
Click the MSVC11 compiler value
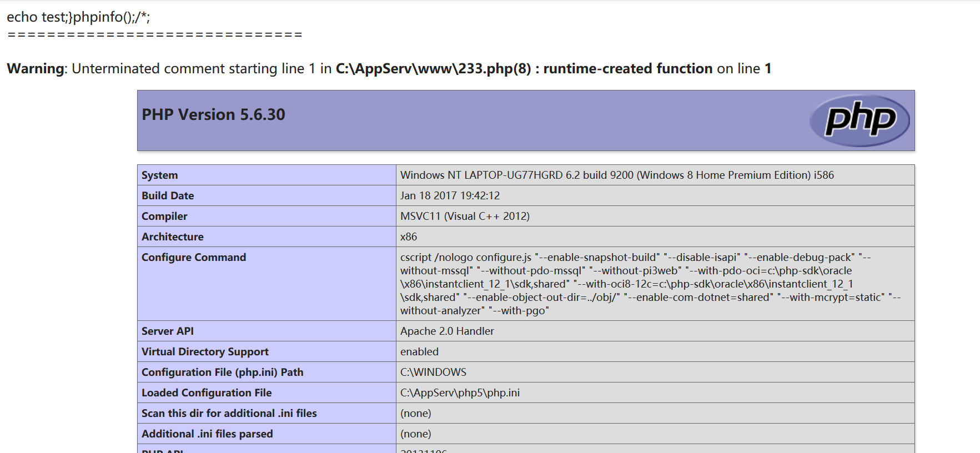(x=465, y=216)
